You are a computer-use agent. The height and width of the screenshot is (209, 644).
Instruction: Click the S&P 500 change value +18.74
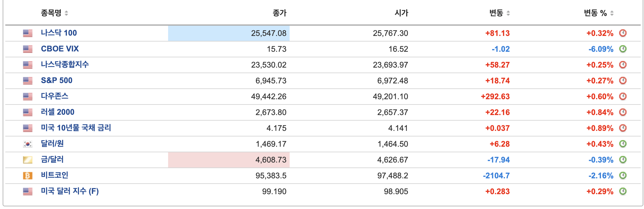pyautogui.click(x=497, y=81)
